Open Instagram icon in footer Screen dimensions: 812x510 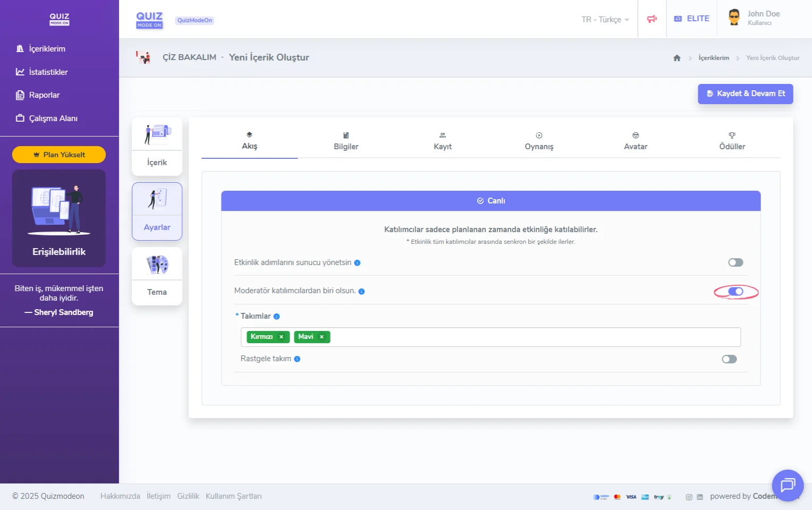tap(689, 497)
